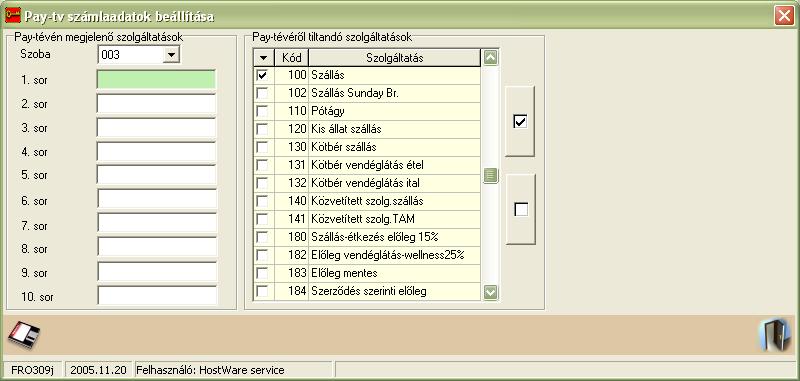
Task: Click the Szolgáltatás column header
Action: (394, 58)
